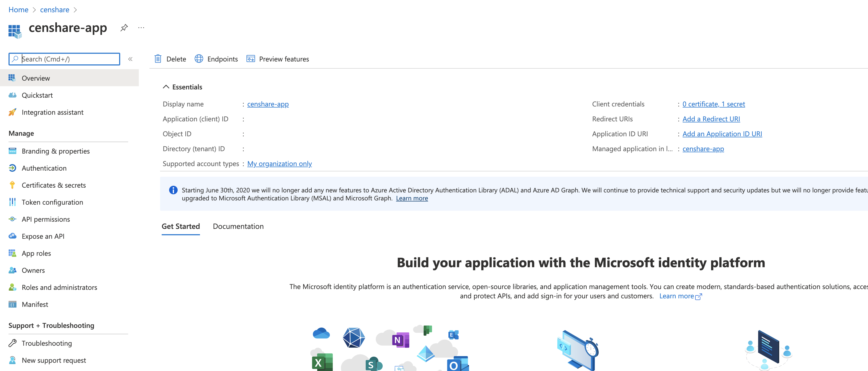This screenshot has height=371, width=868.
Task: Open the more options ellipsis menu
Action: 141,28
